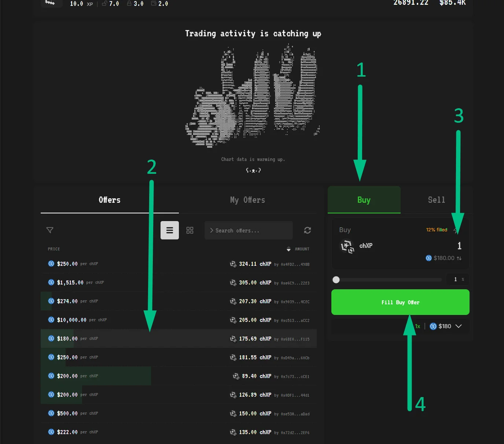The width and height of the screenshot is (504, 444).
Task: Click the 126.89 chXP amount
Action: [x=255, y=395]
